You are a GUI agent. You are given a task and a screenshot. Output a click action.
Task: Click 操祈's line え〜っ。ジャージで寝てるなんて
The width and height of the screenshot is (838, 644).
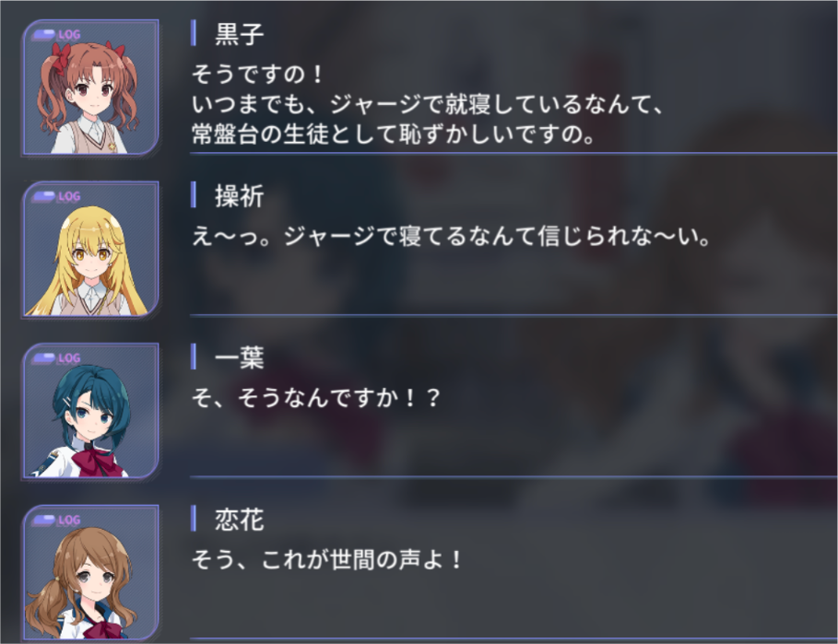pos(452,236)
